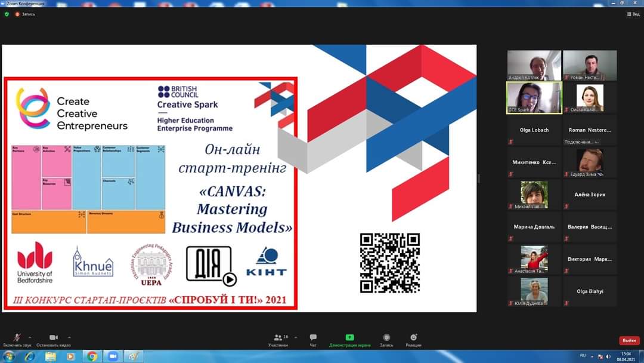Click muted mic icon on Марина Довгаль tile
644x363 pixels.
point(511,239)
